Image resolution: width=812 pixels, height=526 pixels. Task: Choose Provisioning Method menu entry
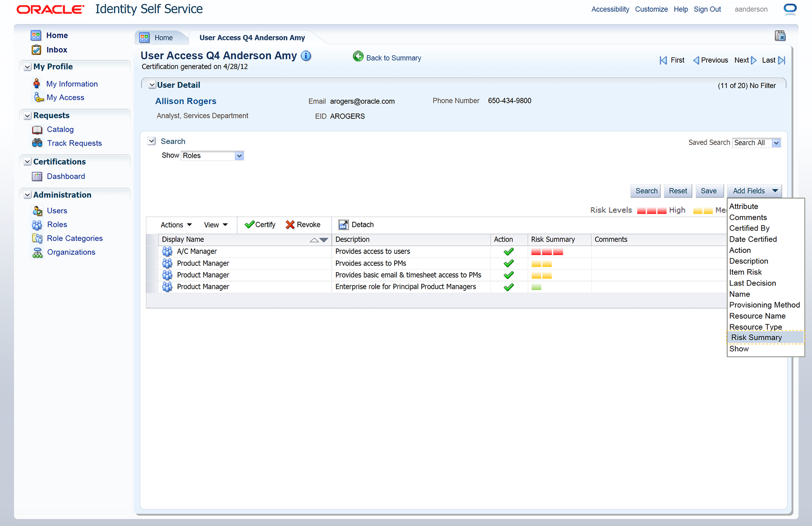[764, 305]
